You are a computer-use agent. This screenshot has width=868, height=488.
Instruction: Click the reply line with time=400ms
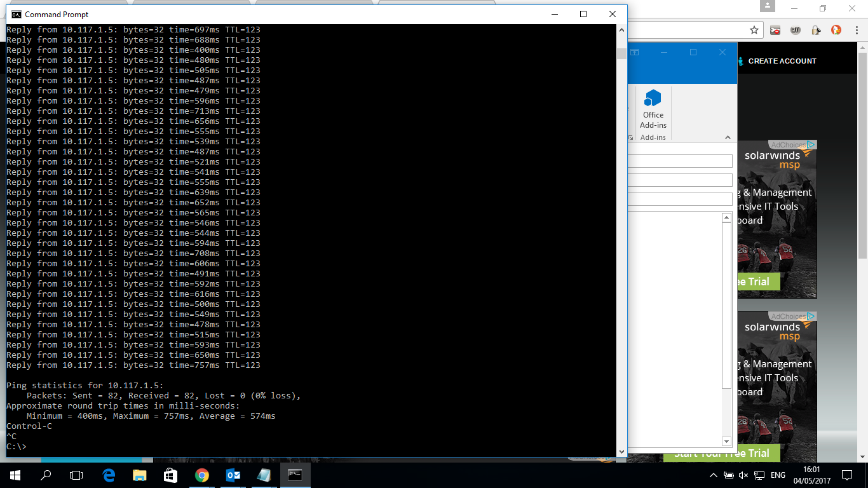coord(133,50)
